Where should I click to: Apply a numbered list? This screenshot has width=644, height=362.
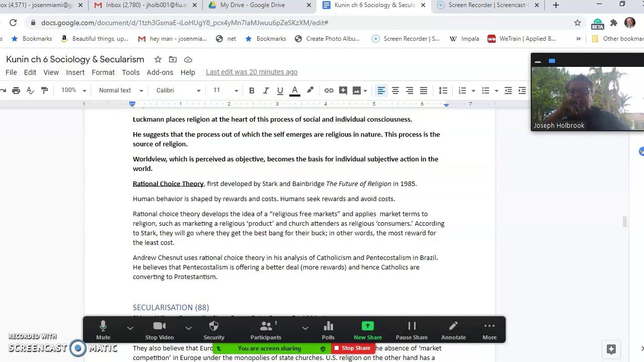(462, 90)
